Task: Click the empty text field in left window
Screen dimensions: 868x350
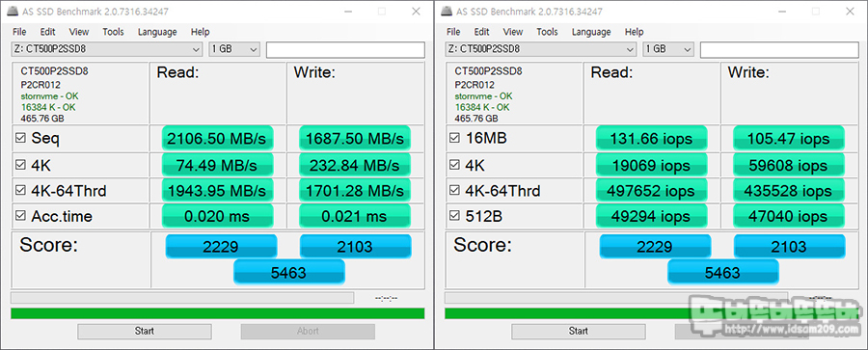Action: (x=345, y=50)
